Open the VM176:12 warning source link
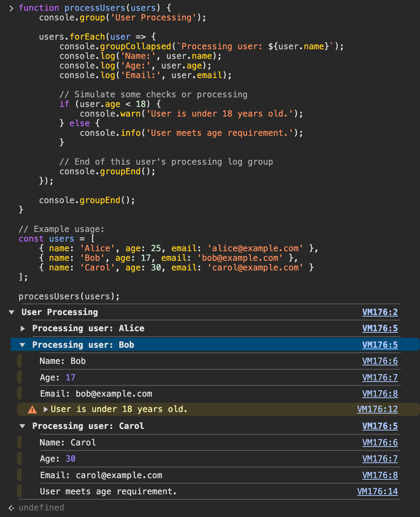 377,409
